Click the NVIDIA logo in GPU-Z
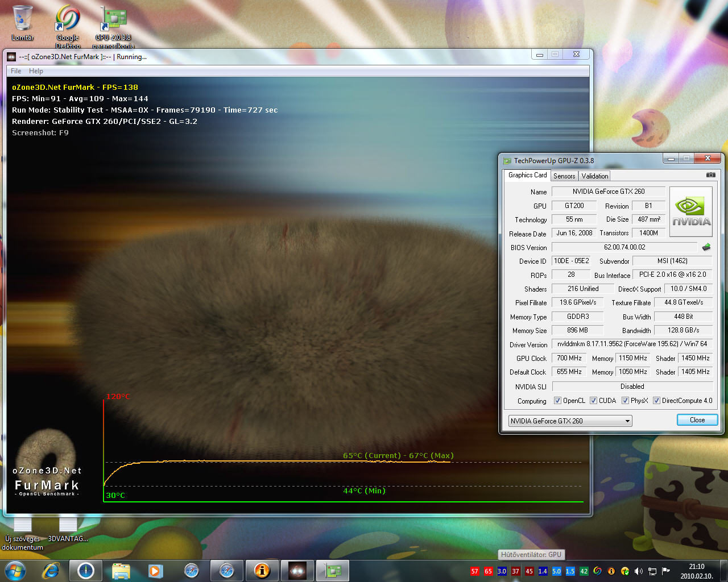728x582 pixels. 691,211
